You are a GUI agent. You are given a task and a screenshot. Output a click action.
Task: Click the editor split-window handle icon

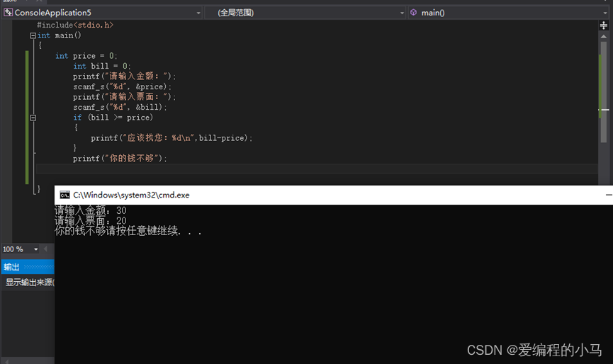coord(604,25)
